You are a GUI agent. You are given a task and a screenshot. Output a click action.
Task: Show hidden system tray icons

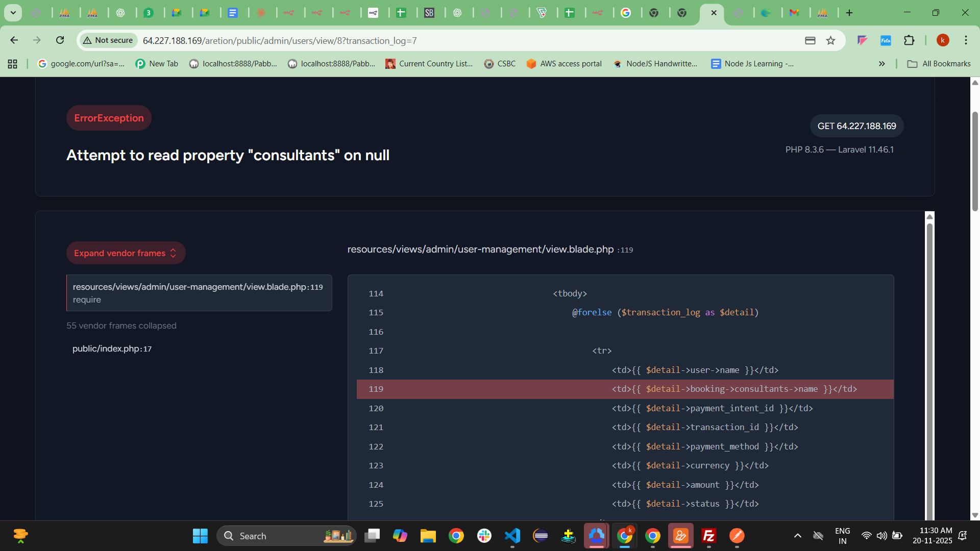(797, 536)
